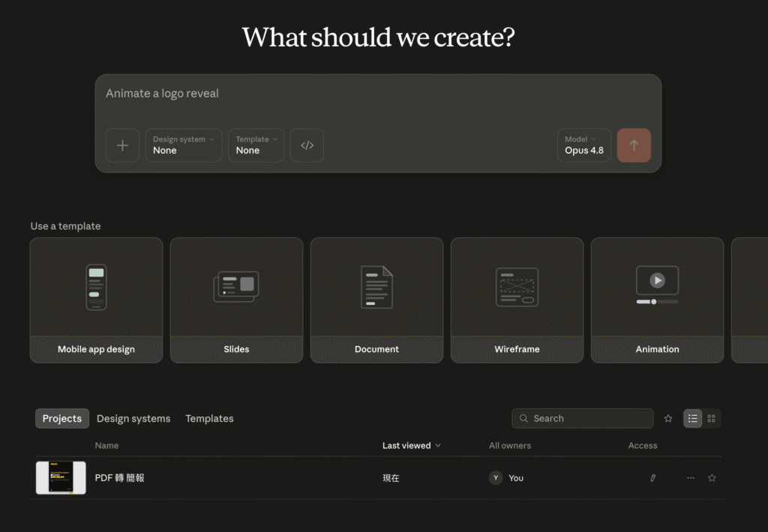The image size is (768, 532).
Task: Expand the Model Opus 4.8 selector
Action: [584, 145]
